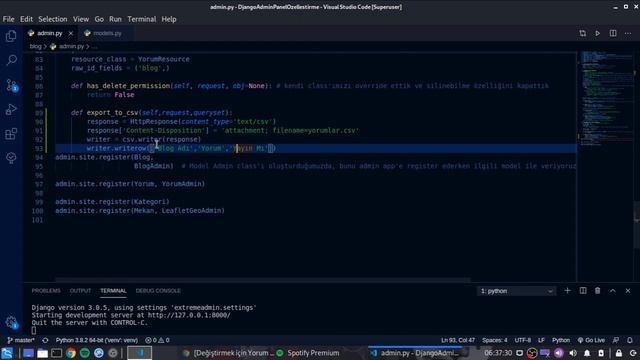The height and width of the screenshot is (360, 640).
Task: Place cursor on line 97 admin.site.register(Yorum, YorumAdmin)
Action: click(x=130, y=184)
